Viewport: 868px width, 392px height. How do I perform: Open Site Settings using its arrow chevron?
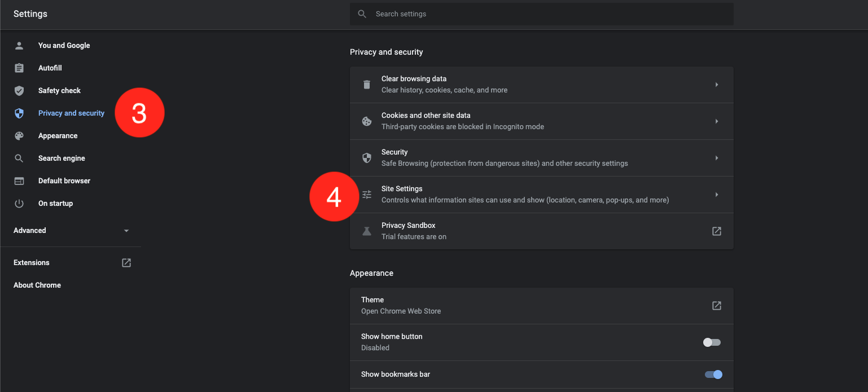pos(717,195)
